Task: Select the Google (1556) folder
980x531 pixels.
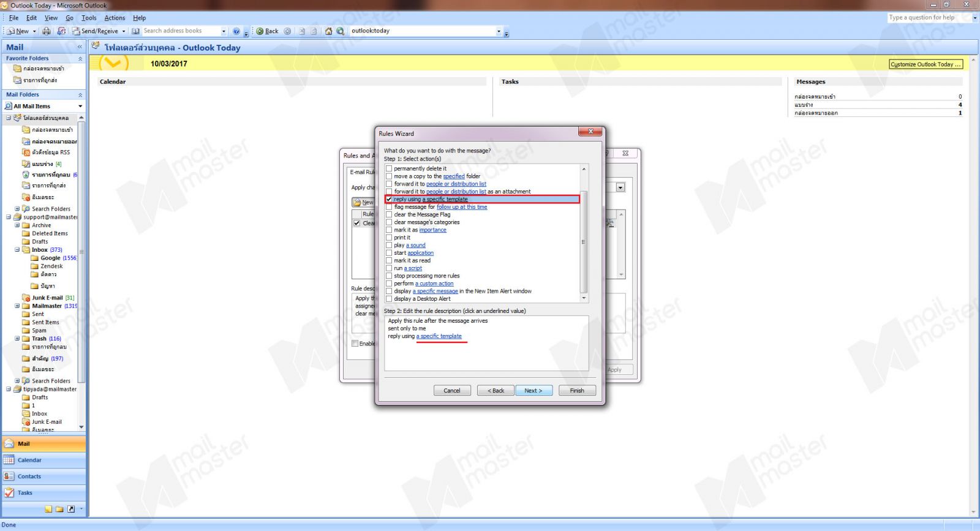Action: (54, 258)
